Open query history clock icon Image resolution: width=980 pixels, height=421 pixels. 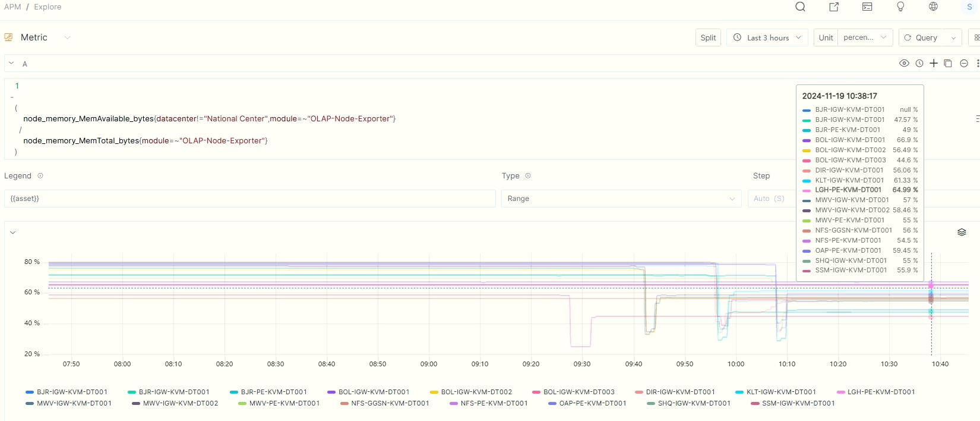click(x=919, y=63)
